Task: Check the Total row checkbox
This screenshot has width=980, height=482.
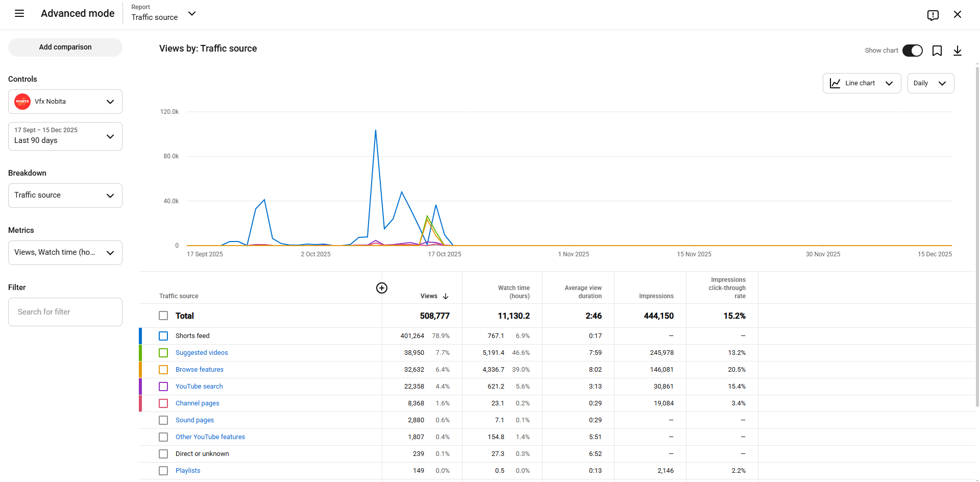Action: [163, 316]
